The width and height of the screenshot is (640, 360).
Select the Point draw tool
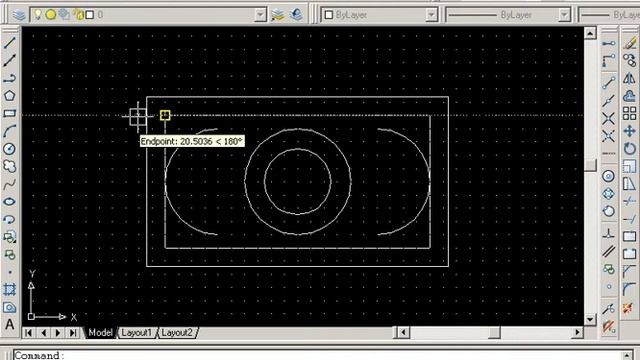pyautogui.click(x=9, y=272)
